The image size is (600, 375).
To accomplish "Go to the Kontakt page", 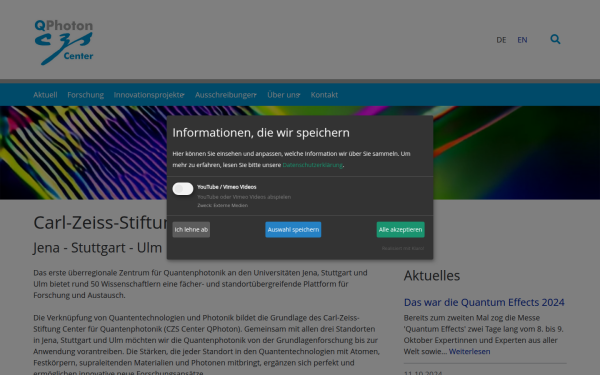I will point(324,95).
